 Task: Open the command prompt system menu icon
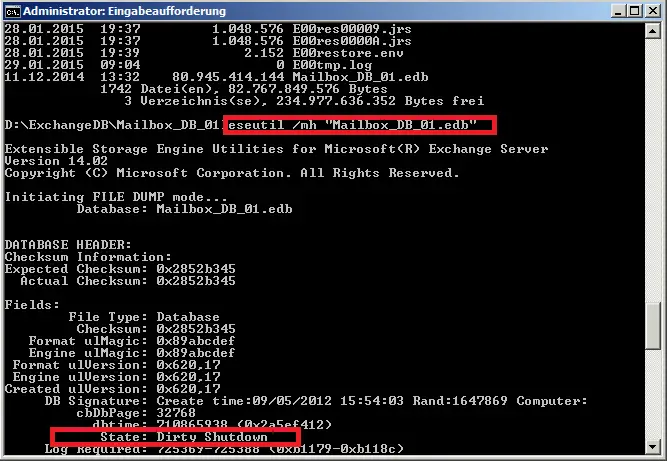(12, 11)
